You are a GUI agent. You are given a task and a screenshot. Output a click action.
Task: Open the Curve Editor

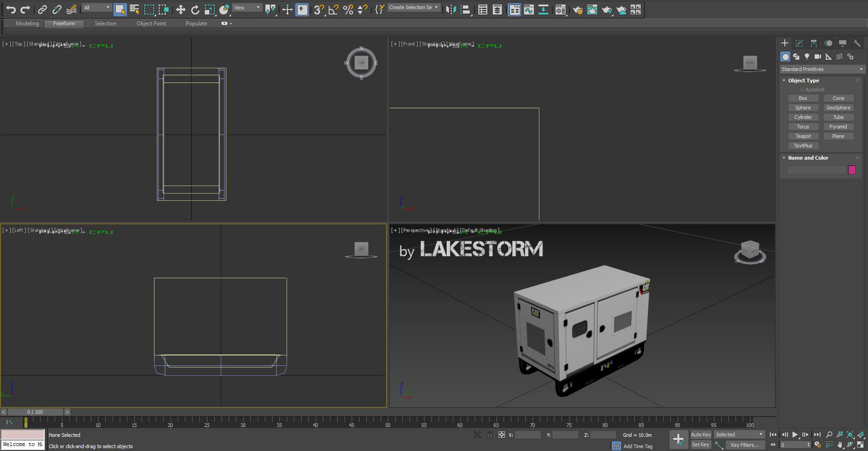click(x=529, y=10)
